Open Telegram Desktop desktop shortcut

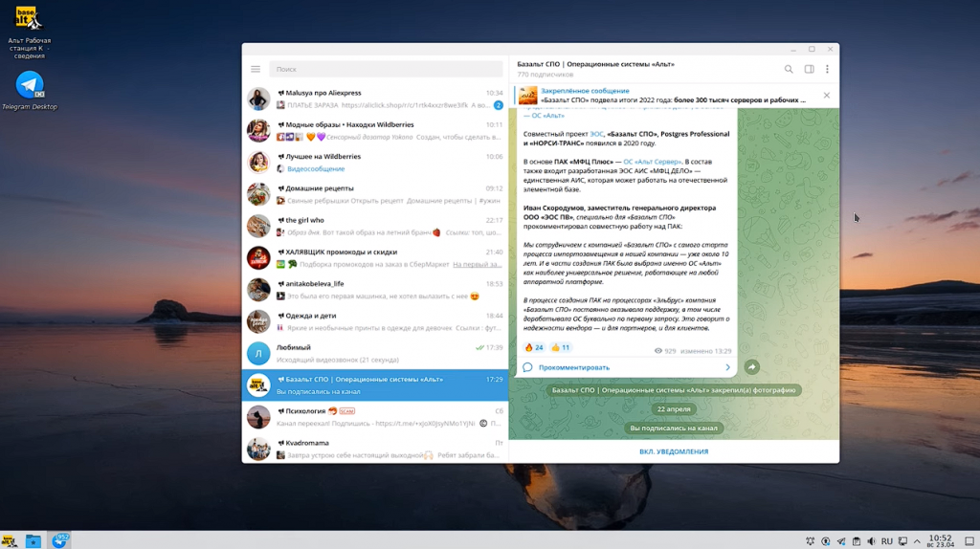[x=30, y=91]
